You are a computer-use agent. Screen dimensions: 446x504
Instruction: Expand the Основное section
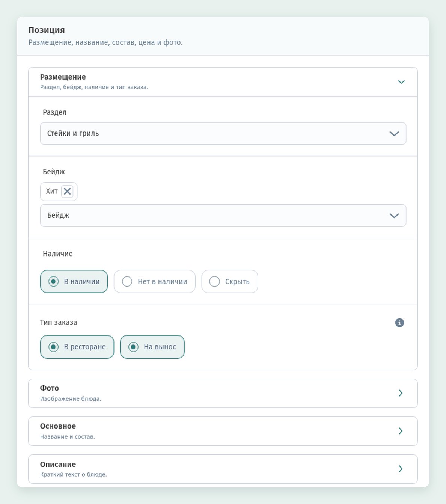coord(223,431)
